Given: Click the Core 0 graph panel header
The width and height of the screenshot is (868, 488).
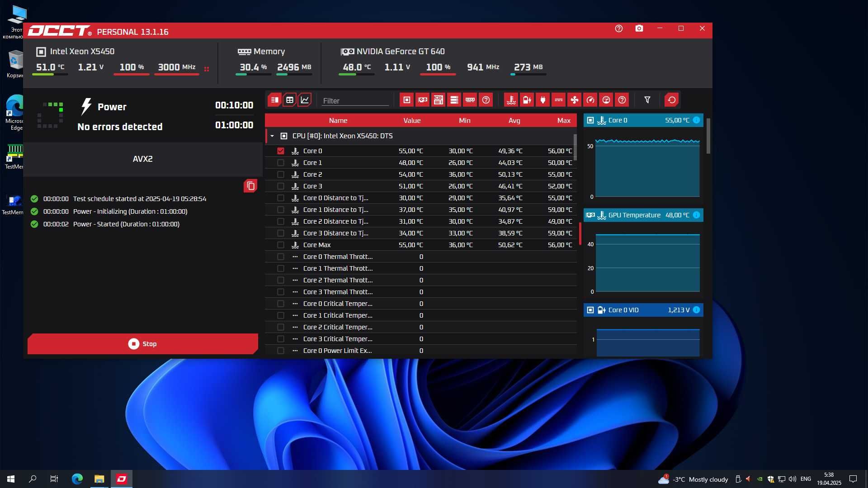Looking at the screenshot, I should click(x=643, y=120).
